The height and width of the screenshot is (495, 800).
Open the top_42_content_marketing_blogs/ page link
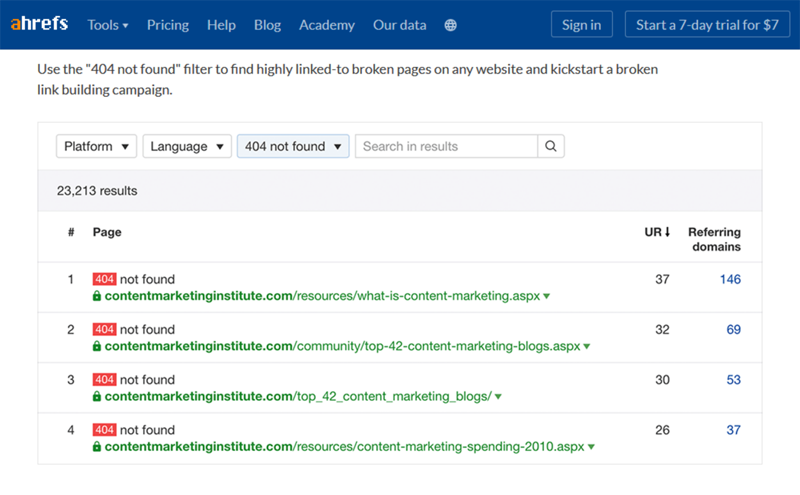point(298,397)
